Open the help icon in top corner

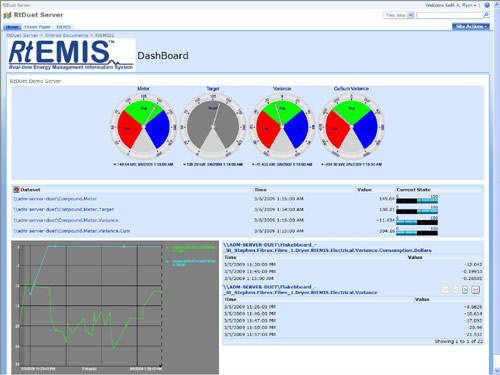(487, 5)
